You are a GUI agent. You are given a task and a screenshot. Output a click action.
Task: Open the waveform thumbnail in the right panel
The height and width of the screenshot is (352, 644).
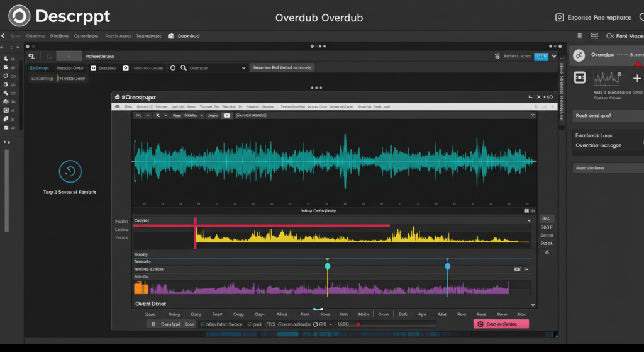(607, 77)
